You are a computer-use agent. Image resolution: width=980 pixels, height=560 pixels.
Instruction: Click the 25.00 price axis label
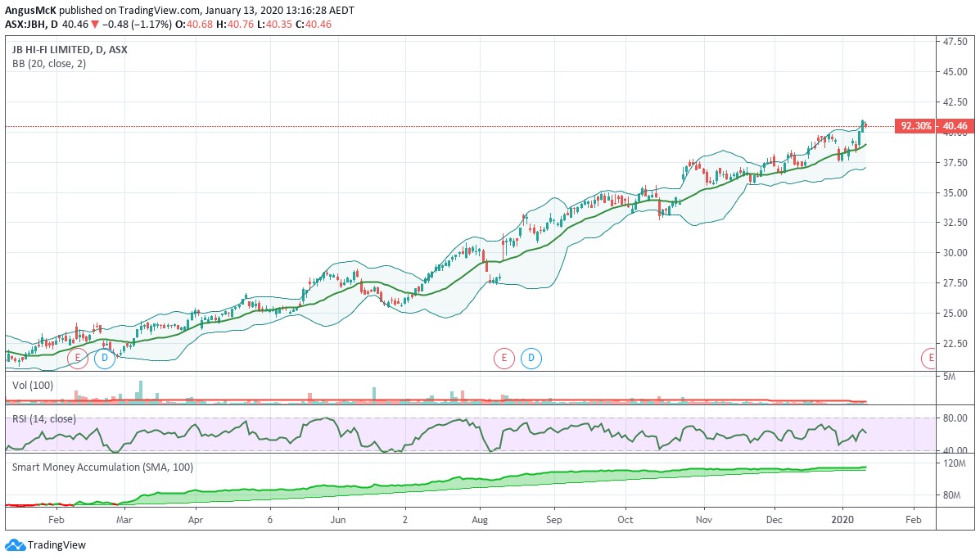coord(955,313)
